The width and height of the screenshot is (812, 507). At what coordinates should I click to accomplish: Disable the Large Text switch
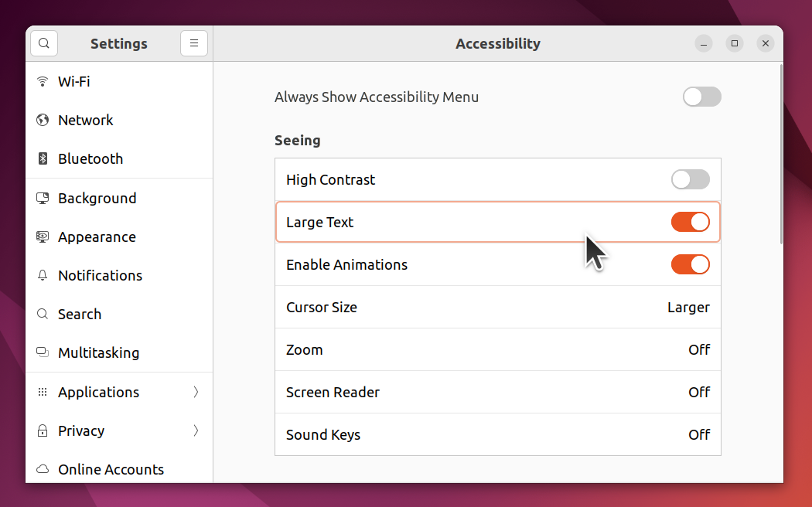pyautogui.click(x=690, y=222)
